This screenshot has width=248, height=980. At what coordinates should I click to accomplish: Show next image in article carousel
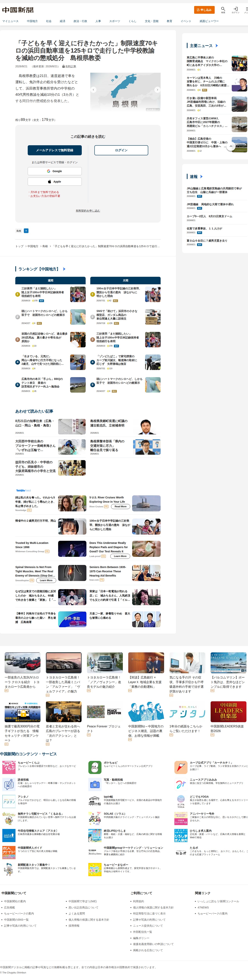[157, 90]
